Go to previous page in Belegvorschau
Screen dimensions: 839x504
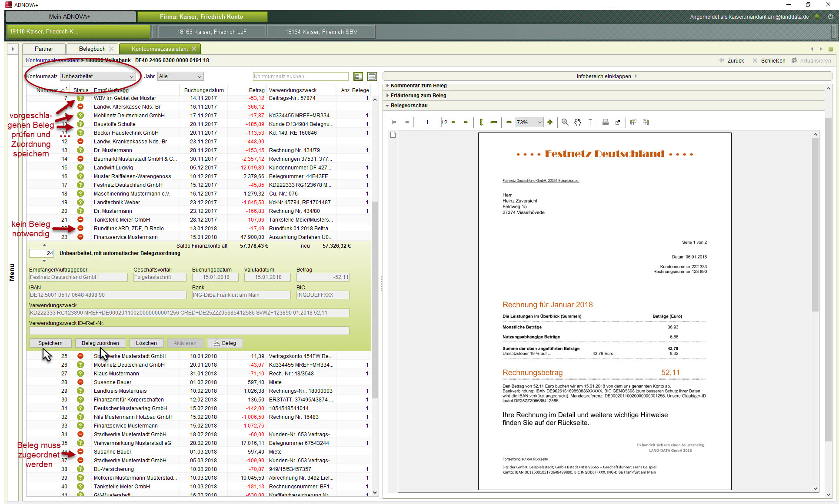(407, 122)
